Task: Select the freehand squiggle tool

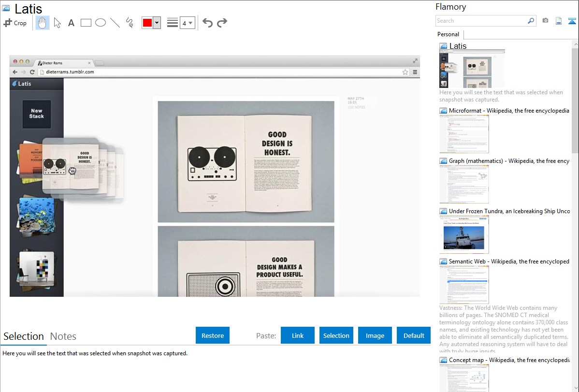Action: (130, 23)
